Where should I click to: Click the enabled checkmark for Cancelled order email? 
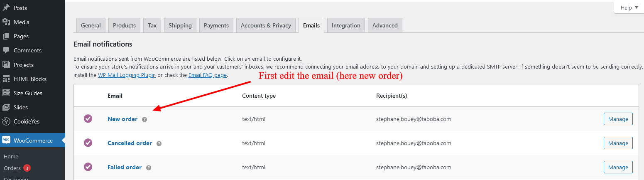click(88, 143)
